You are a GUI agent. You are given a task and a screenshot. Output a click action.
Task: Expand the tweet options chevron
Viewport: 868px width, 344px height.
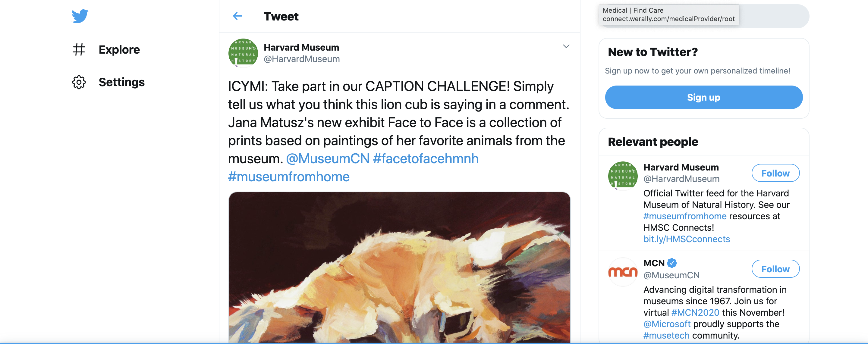click(566, 46)
